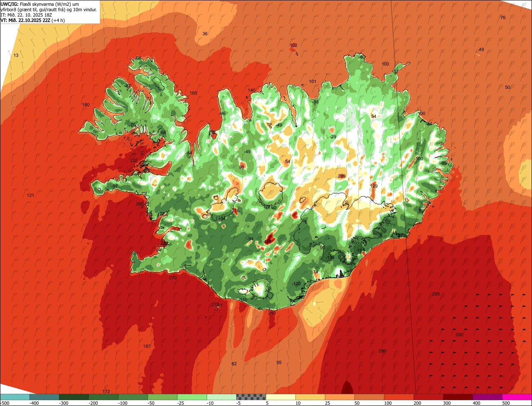Click the map value 140 on the map
The height and width of the screenshot is (406, 532).
tap(251, 90)
